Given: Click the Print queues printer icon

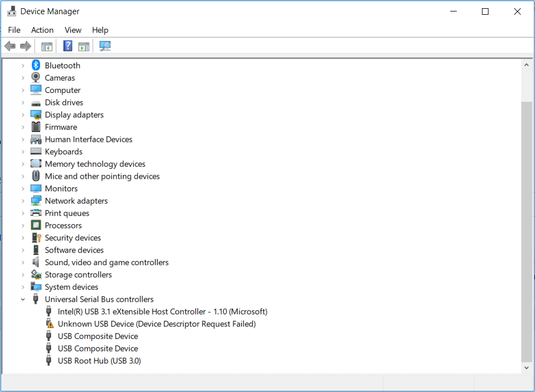Looking at the screenshot, I should (x=36, y=213).
